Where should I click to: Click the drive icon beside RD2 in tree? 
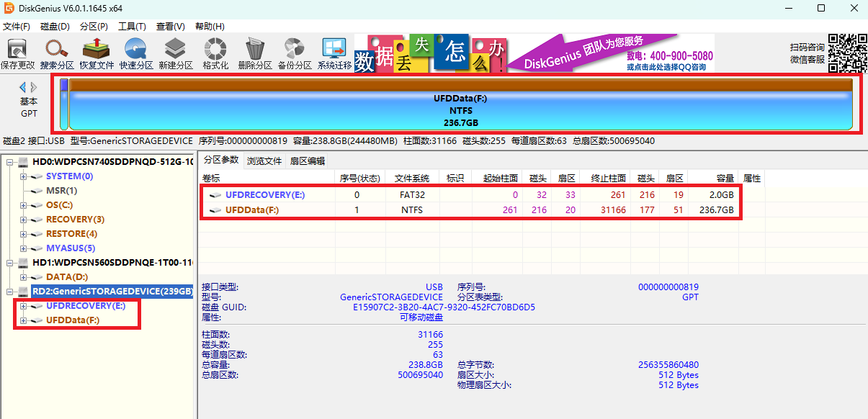[24, 292]
